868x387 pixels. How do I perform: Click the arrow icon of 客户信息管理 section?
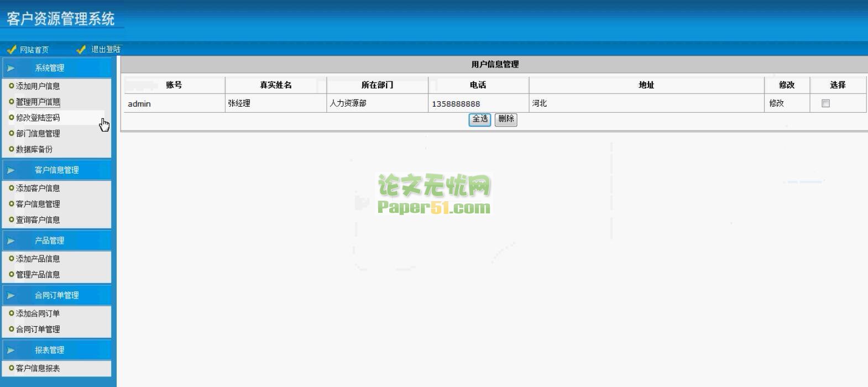(x=11, y=170)
